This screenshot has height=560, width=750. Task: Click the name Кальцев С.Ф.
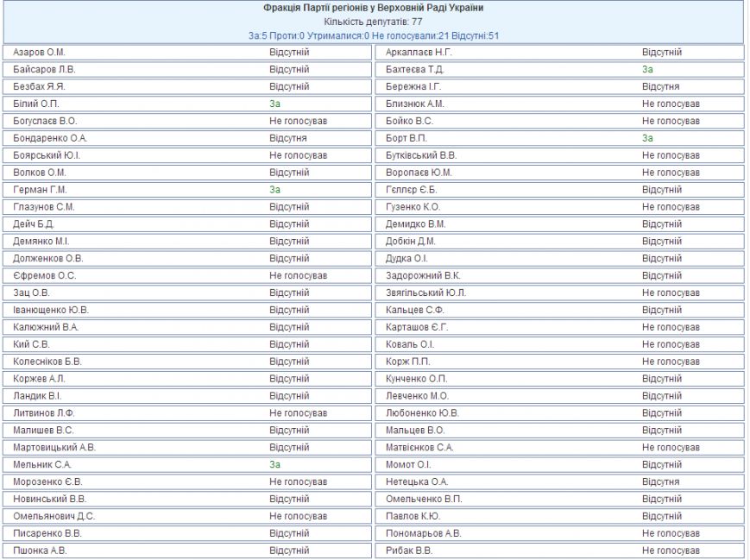pyautogui.click(x=415, y=311)
